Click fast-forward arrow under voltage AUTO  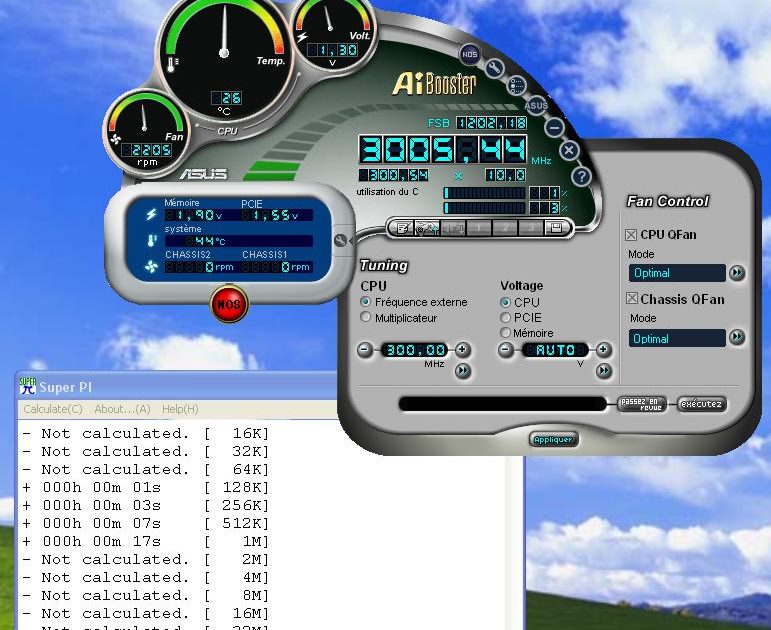point(603,370)
